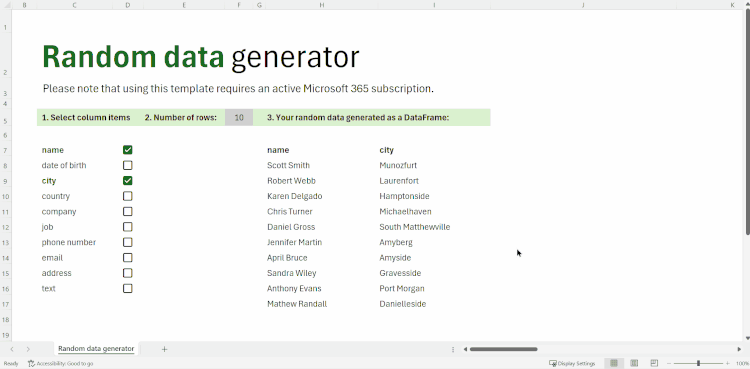Click Accessibility: Good to go status
Viewport: 750px width, 369px height.
pyautogui.click(x=60, y=363)
